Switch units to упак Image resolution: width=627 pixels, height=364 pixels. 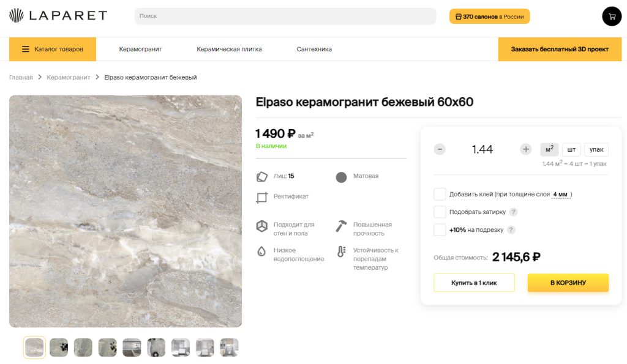click(596, 149)
